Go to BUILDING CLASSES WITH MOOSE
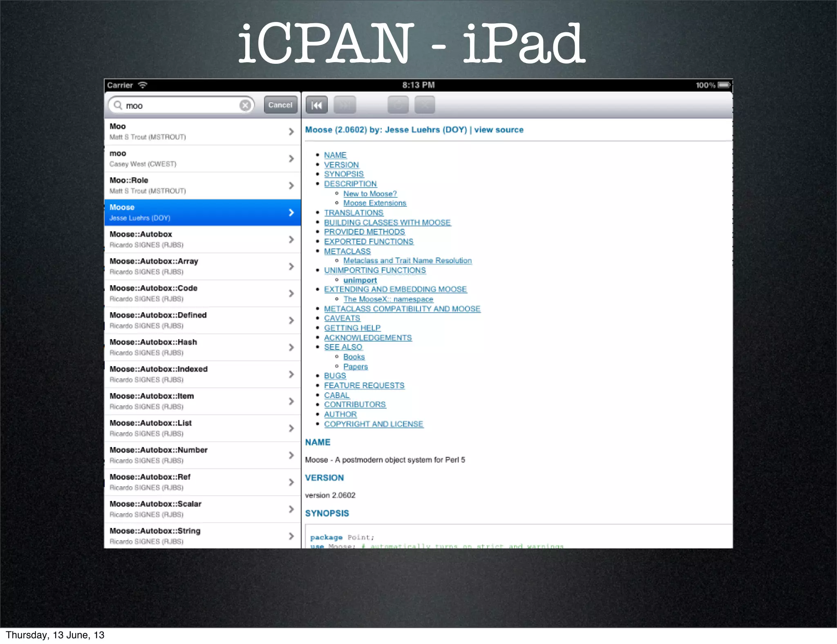837x644 pixels. [x=387, y=223]
